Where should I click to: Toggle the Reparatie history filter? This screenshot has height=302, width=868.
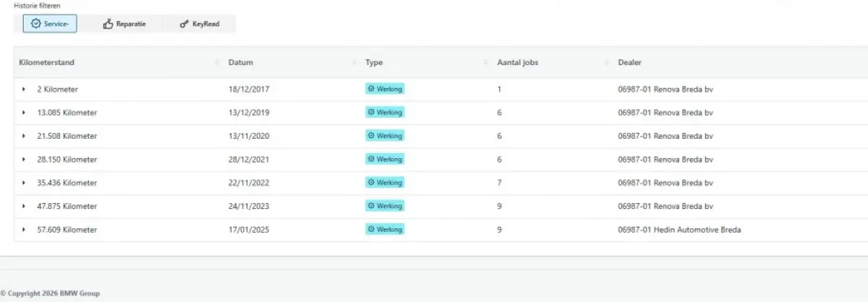coord(124,24)
